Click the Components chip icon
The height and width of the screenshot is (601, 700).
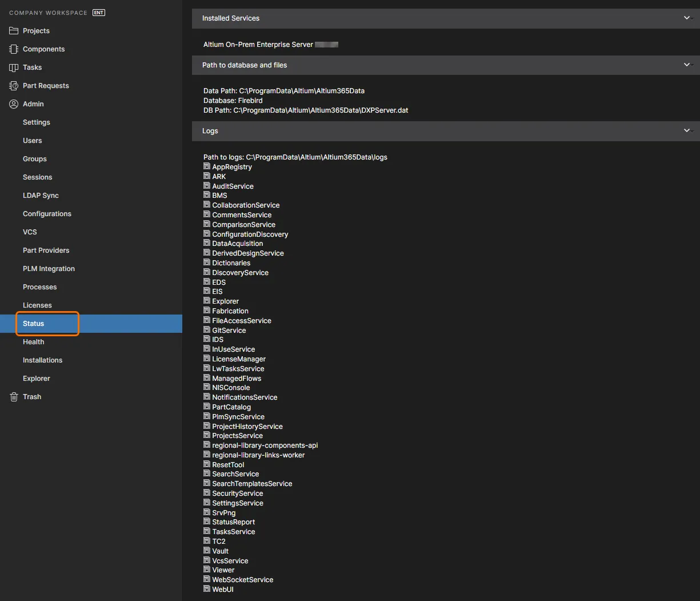14,49
